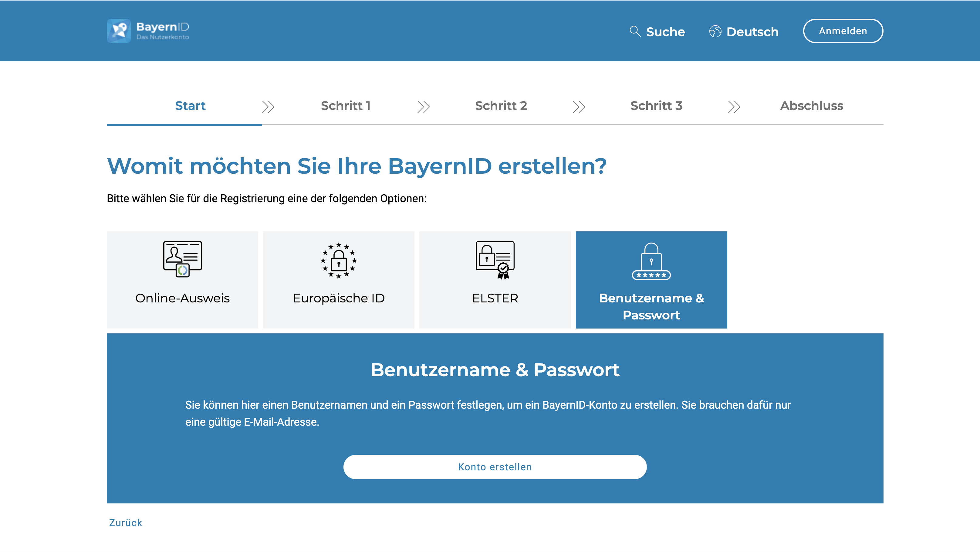Select the Start step tab
Viewport: 980px width, 552px height.
tap(190, 105)
